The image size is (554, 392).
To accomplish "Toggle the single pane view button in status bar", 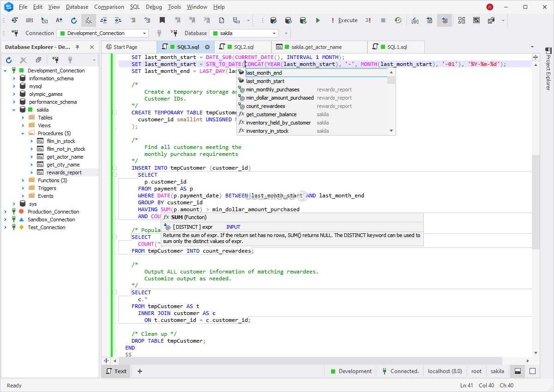I will (532, 371).
